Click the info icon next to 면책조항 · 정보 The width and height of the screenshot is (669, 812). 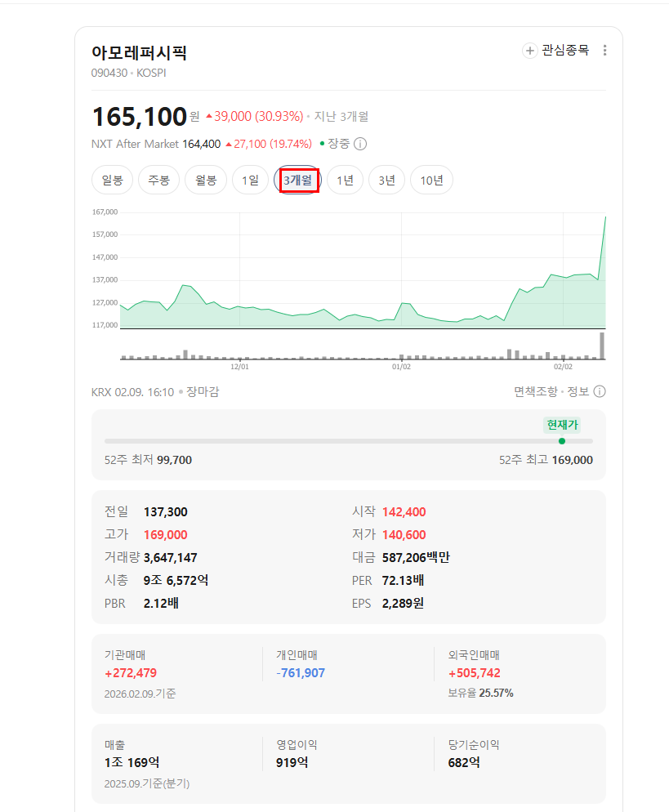click(x=600, y=391)
